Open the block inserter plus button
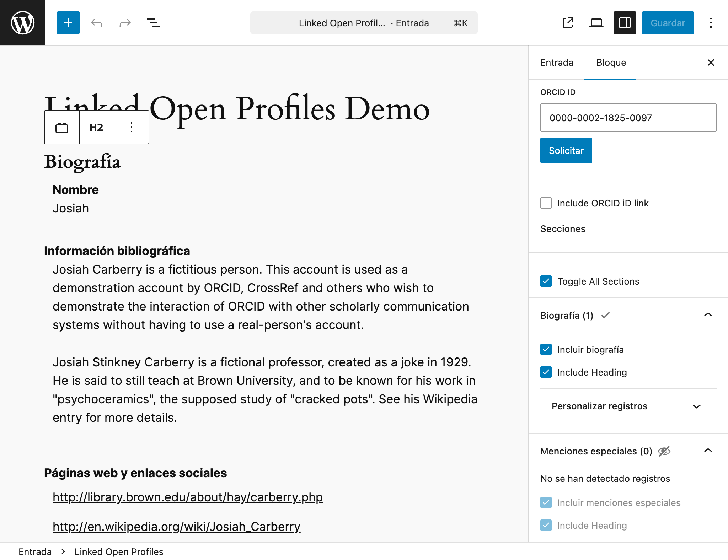 68,23
